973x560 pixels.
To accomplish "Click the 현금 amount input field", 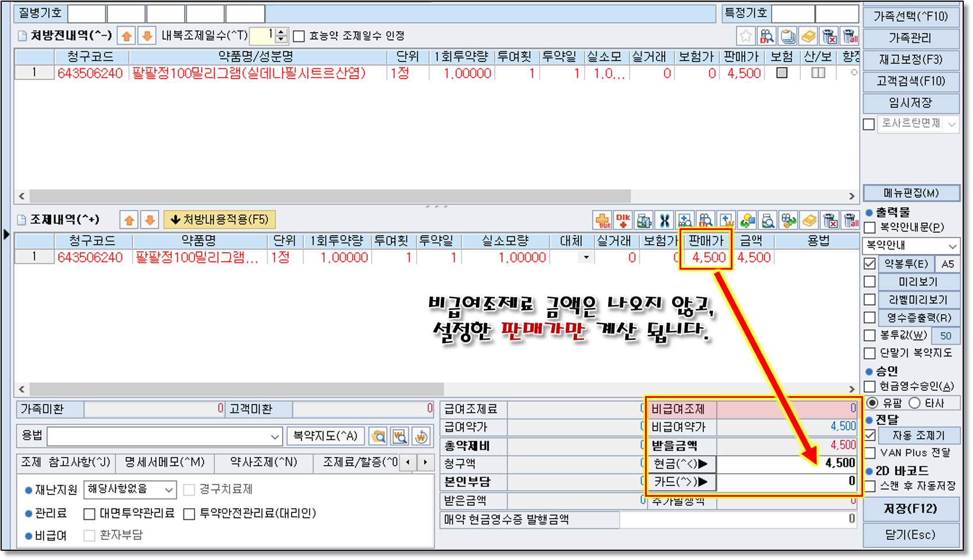I will pos(786,463).
